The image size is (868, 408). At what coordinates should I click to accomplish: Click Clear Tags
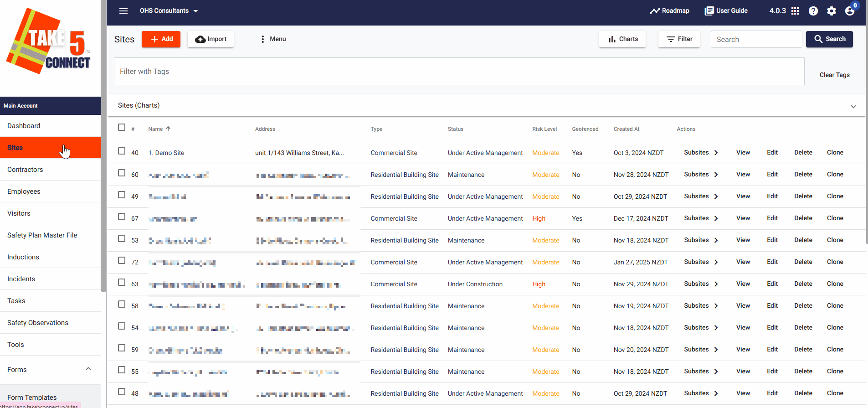tap(834, 75)
